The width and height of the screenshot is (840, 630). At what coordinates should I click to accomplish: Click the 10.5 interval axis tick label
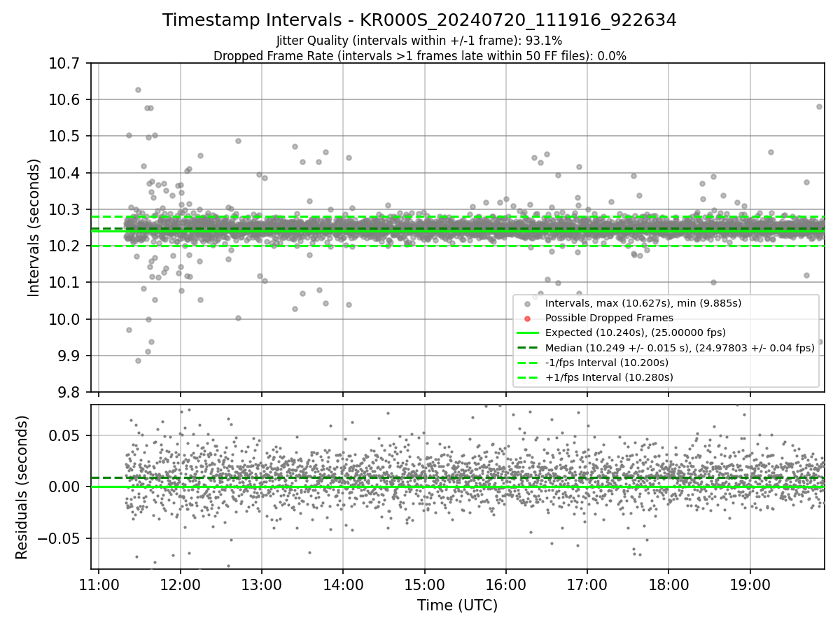pyautogui.click(x=64, y=136)
